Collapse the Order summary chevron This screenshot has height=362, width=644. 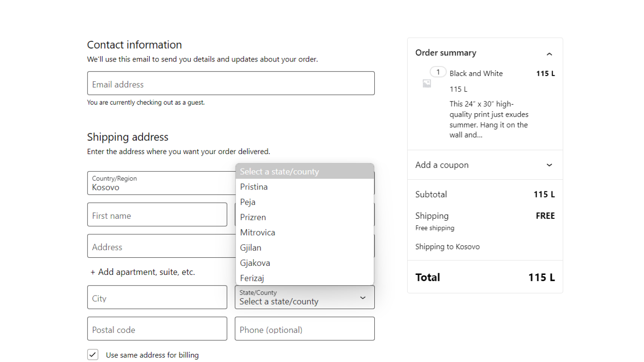pyautogui.click(x=549, y=54)
